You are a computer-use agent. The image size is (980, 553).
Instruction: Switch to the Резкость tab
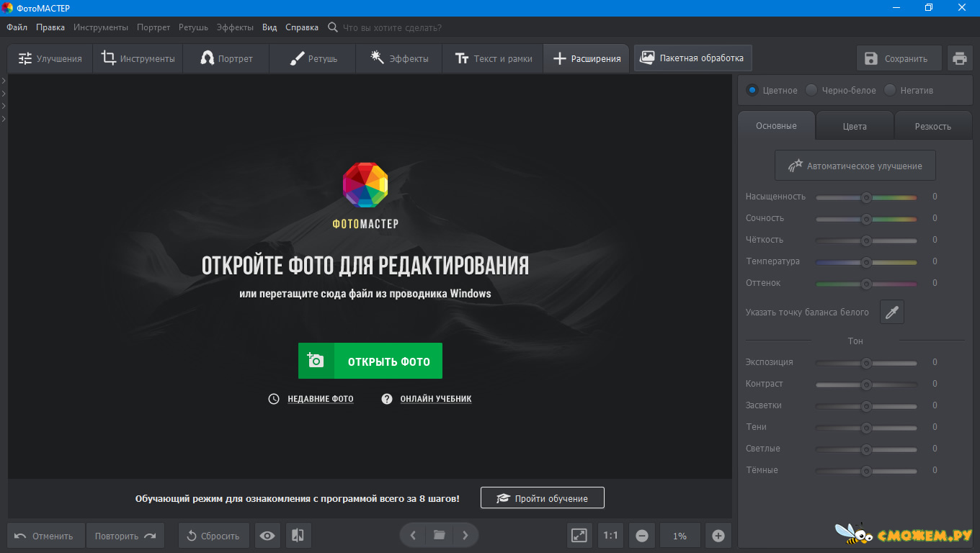pyautogui.click(x=933, y=126)
